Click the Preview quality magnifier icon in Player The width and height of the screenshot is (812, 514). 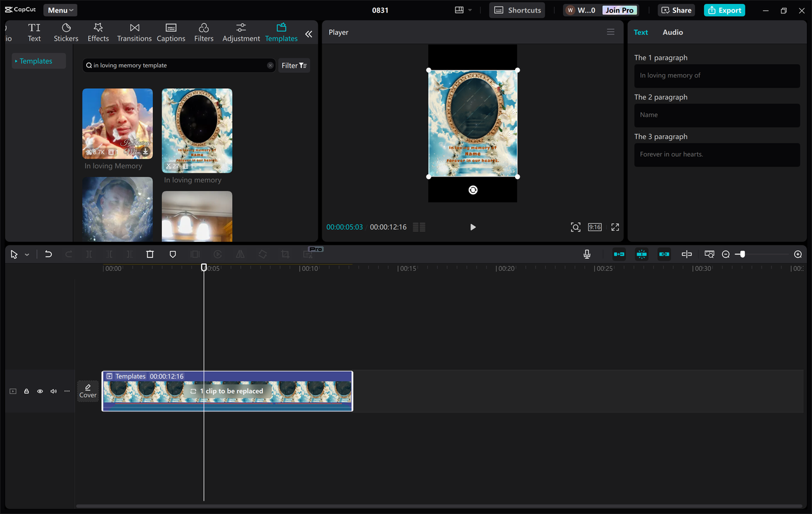(575, 227)
